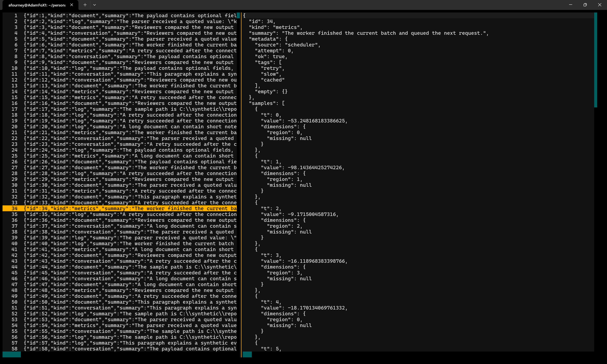The width and height of the screenshot is (607, 364).
Task: Close the terminal window
Action: [x=600, y=5]
